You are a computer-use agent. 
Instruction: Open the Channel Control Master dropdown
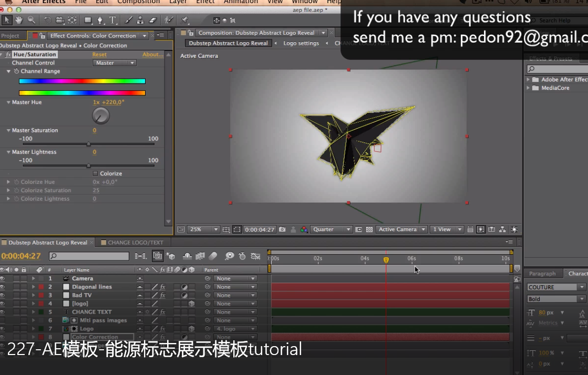[115, 62]
